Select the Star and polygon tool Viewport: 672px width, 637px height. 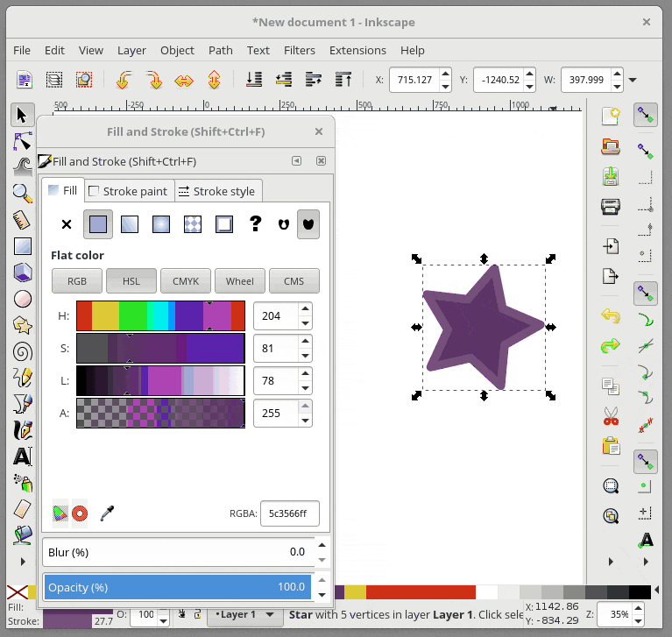tap(22, 325)
